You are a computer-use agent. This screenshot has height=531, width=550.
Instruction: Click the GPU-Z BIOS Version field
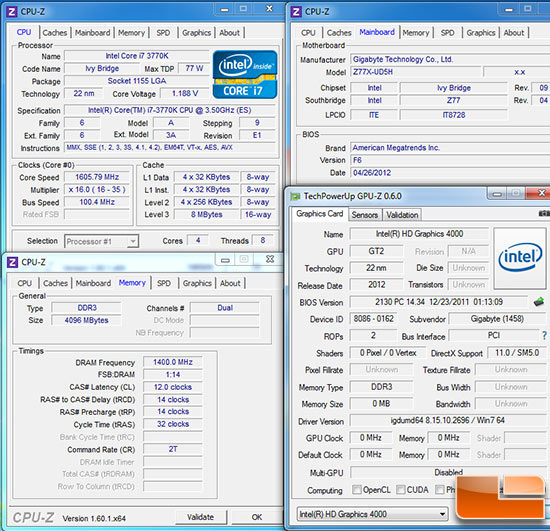(439, 302)
